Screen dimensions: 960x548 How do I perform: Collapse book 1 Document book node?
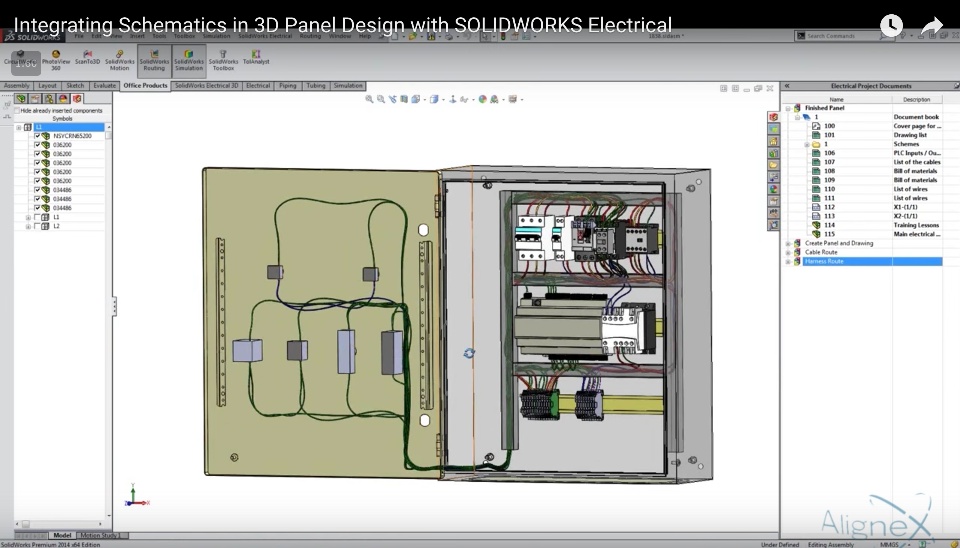[797, 117]
